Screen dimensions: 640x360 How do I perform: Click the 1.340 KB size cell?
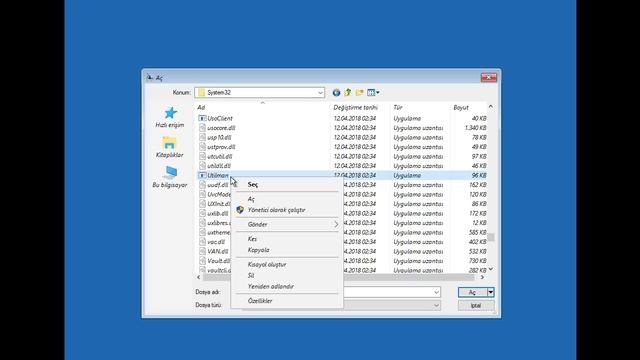coord(476,128)
